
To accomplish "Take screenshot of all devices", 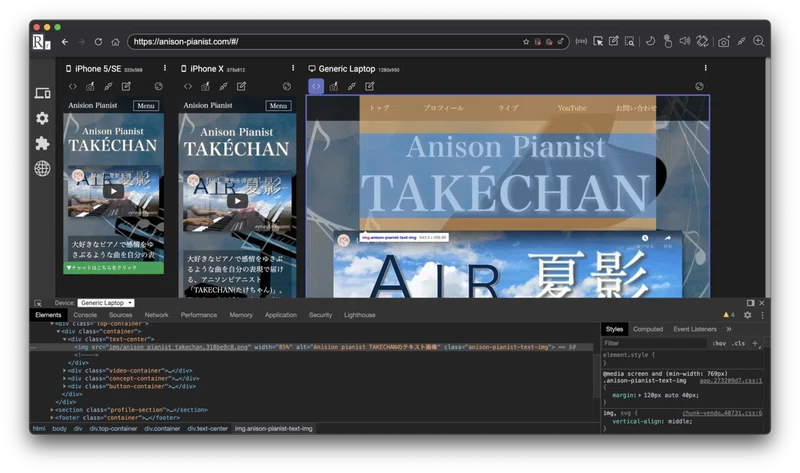I will coord(723,42).
